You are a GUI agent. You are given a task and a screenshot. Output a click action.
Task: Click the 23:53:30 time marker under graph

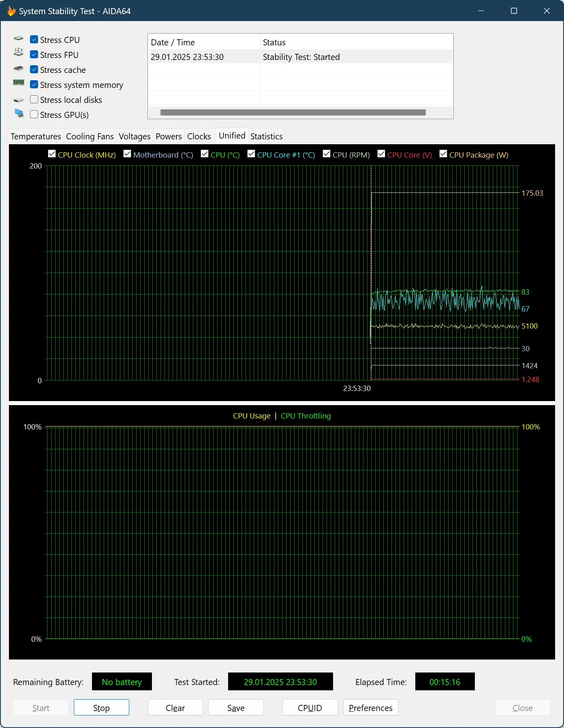coord(357,389)
